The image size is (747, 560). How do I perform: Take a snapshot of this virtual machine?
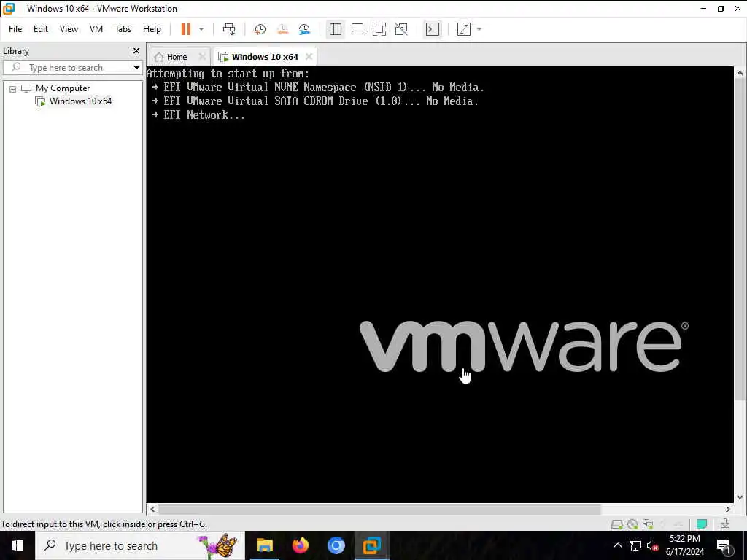click(x=260, y=29)
